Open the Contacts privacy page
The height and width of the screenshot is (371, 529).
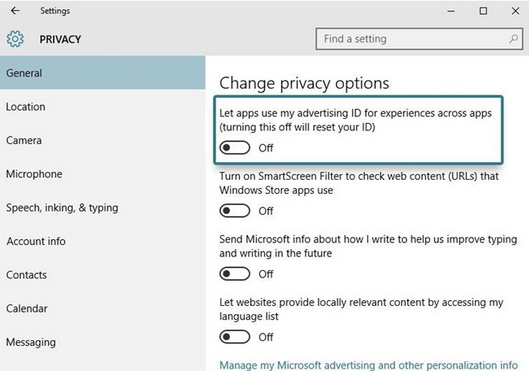103,275
